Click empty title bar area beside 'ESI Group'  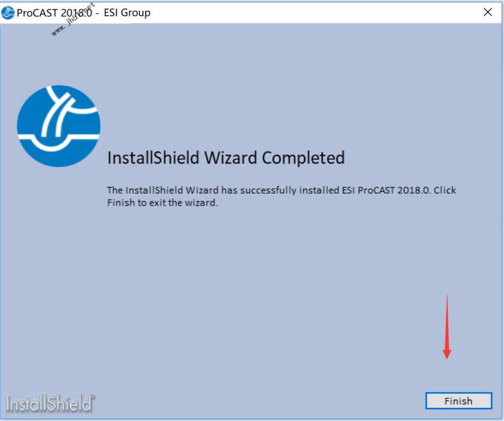[x=315, y=12]
